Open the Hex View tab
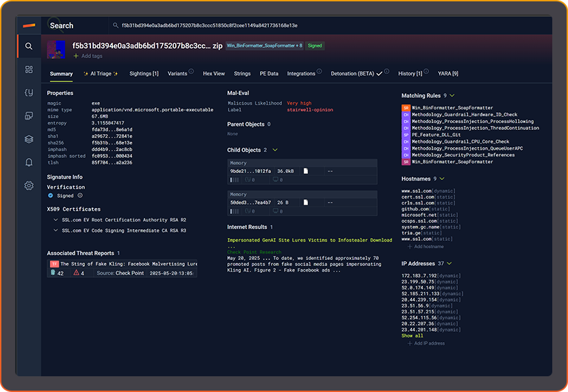Screen dimensions: 568x392 pos(214,74)
